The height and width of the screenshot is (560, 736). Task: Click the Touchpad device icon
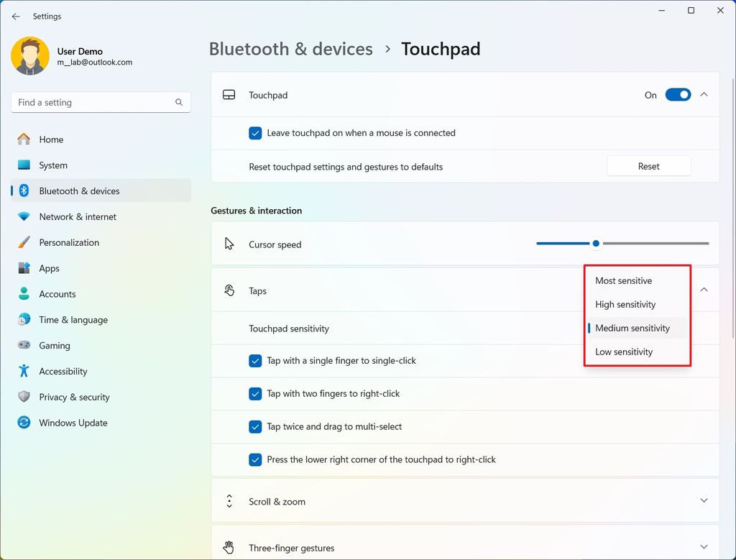click(229, 94)
